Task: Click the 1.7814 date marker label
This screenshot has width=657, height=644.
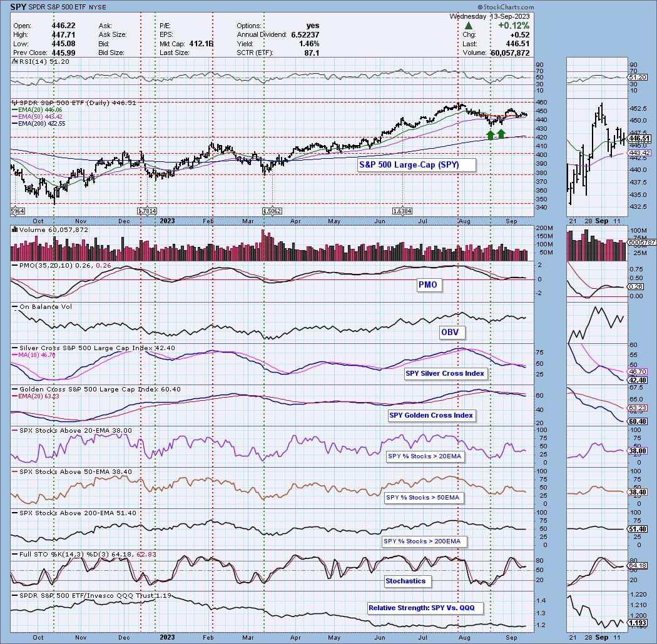Action: pyautogui.click(x=147, y=211)
